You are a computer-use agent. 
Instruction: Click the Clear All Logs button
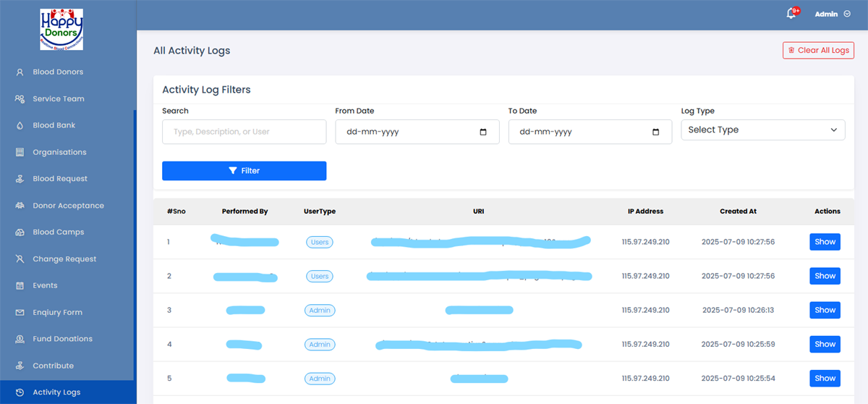[x=818, y=51]
